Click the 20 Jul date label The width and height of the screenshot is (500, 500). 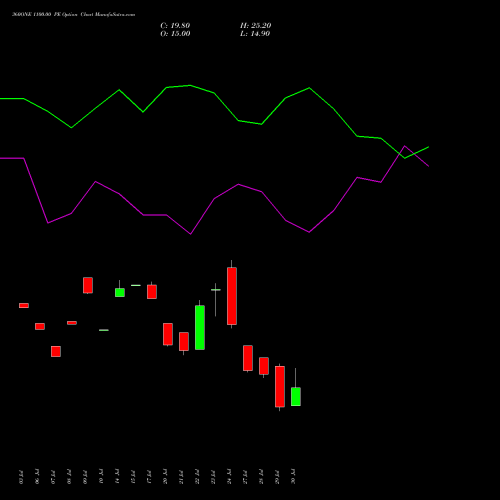[166, 477]
